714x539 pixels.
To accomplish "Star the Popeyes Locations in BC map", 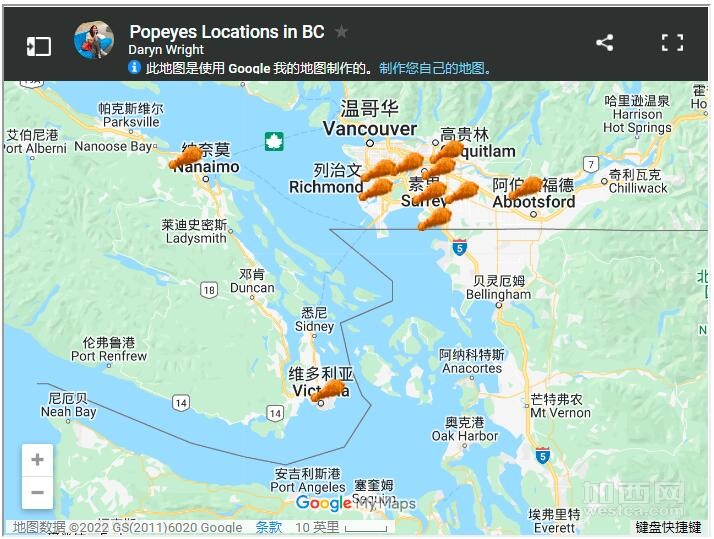I will pos(341,32).
